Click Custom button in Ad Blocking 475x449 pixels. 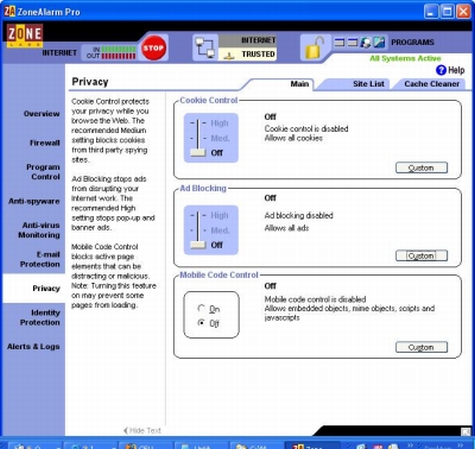421,256
